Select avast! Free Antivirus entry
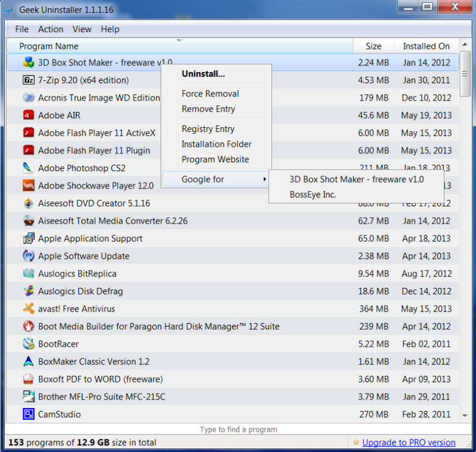This screenshot has width=476, height=452. pyautogui.click(x=77, y=309)
